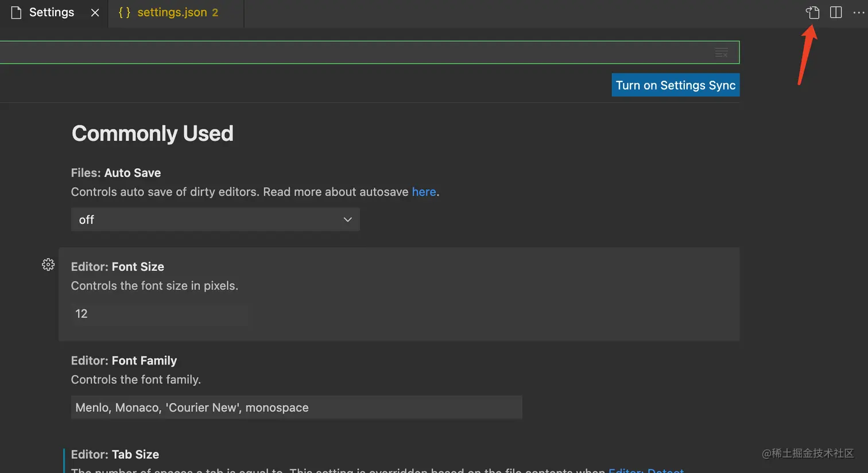Open Settings JSON file icon
The image size is (868, 473).
tap(812, 13)
